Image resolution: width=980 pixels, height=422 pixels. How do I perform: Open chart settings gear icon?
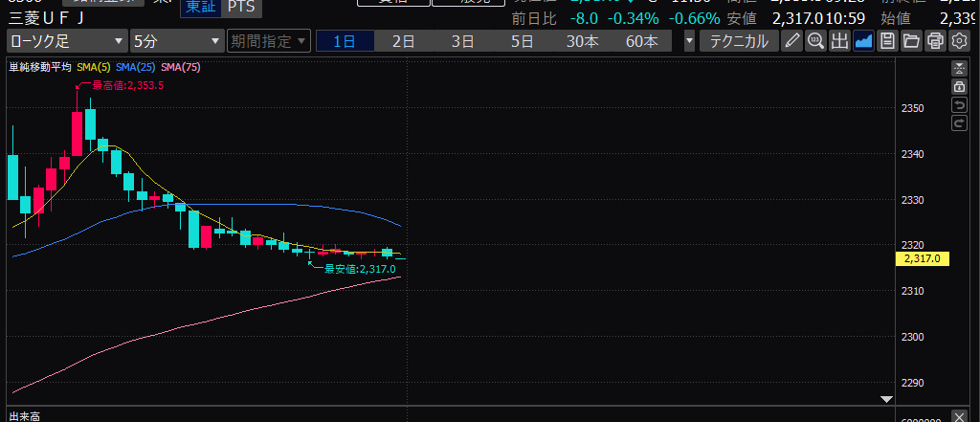coord(957,40)
